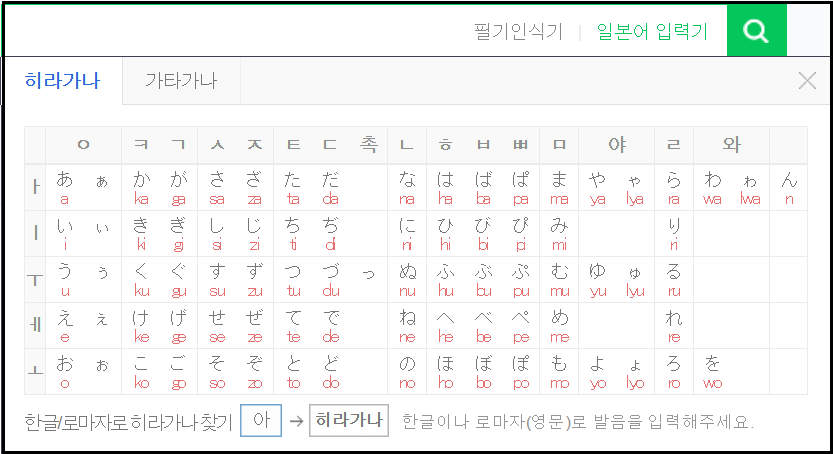Viewport: 833px width, 454px height.
Task: Insert hiragana ぱ (pa)
Action: tap(521, 187)
